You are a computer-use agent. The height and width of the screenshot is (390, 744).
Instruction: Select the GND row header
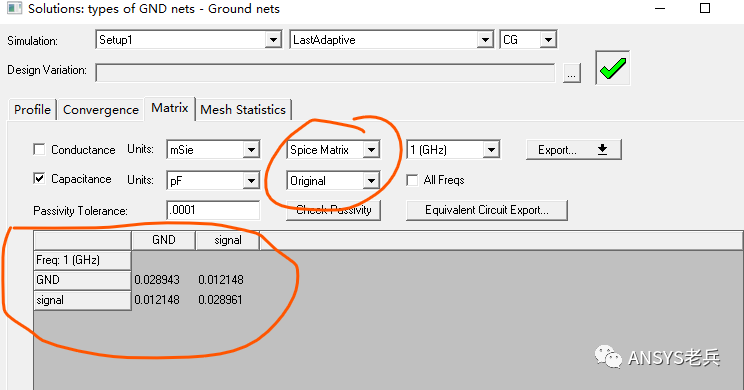[x=82, y=280]
